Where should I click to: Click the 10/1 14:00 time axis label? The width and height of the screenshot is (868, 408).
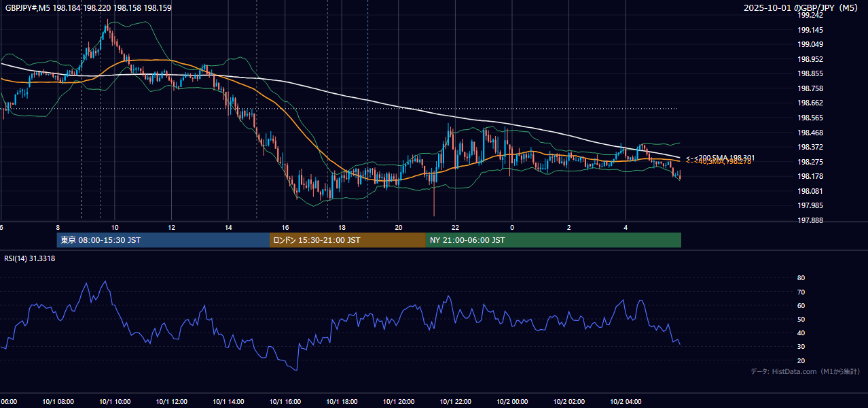[x=228, y=401]
